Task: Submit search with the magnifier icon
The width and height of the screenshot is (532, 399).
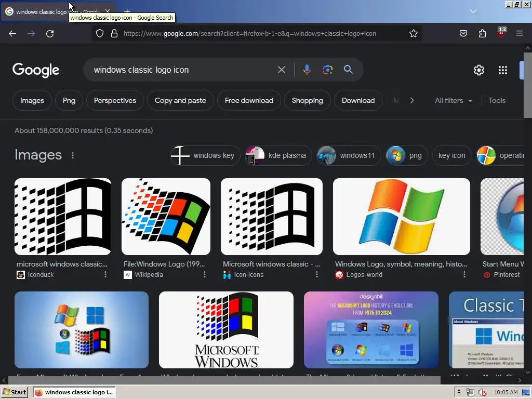Action: [x=348, y=70]
